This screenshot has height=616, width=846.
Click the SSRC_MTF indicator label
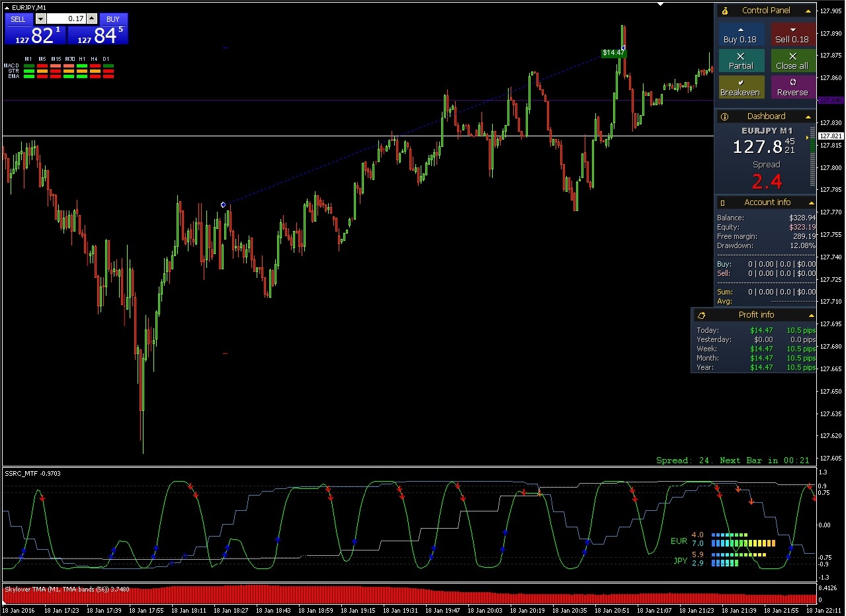(33, 473)
